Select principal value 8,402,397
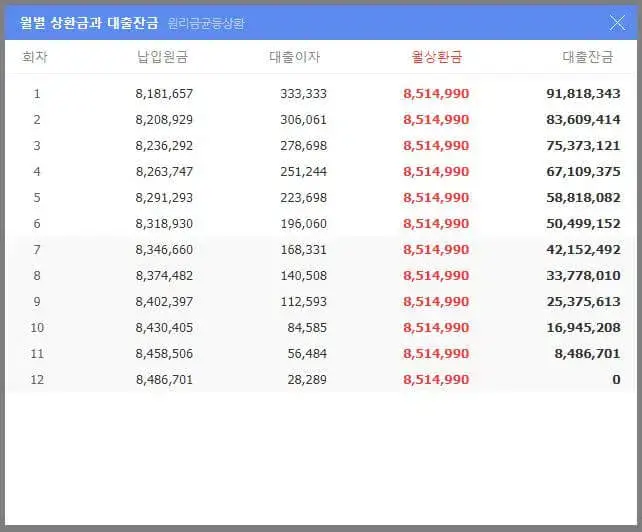The image size is (642, 532). pyautogui.click(x=164, y=302)
